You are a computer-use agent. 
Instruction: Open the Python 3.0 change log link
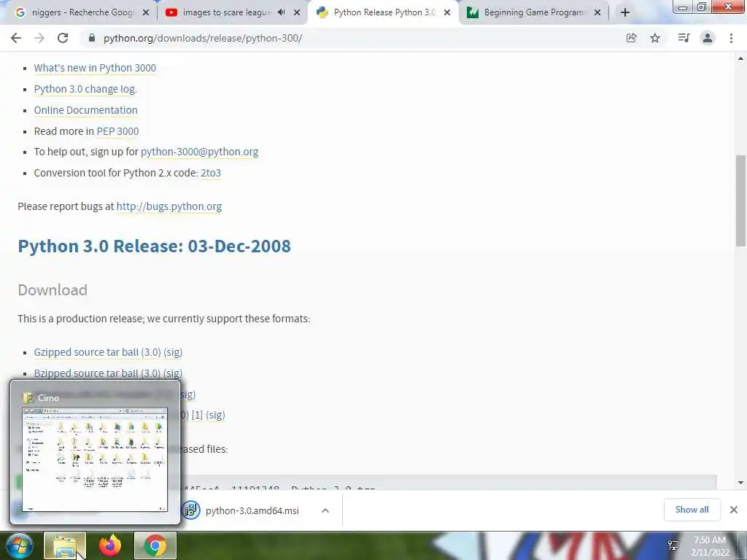coord(85,89)
